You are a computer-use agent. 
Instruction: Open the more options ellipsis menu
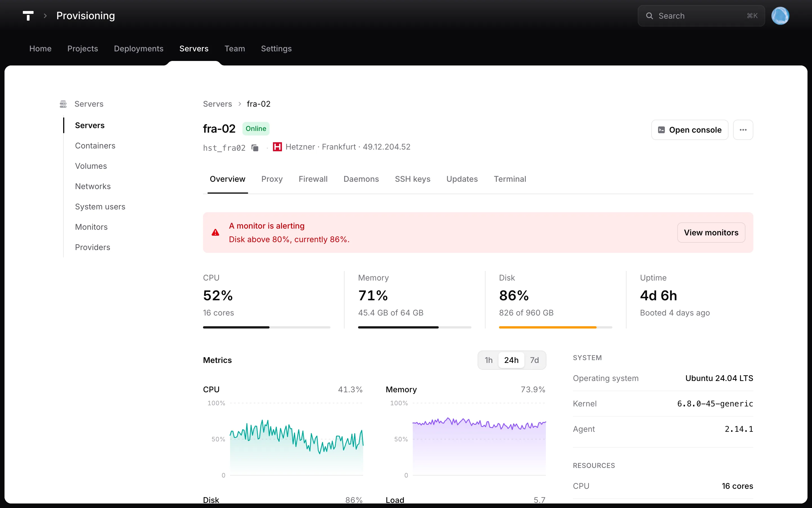click(743, 130)
